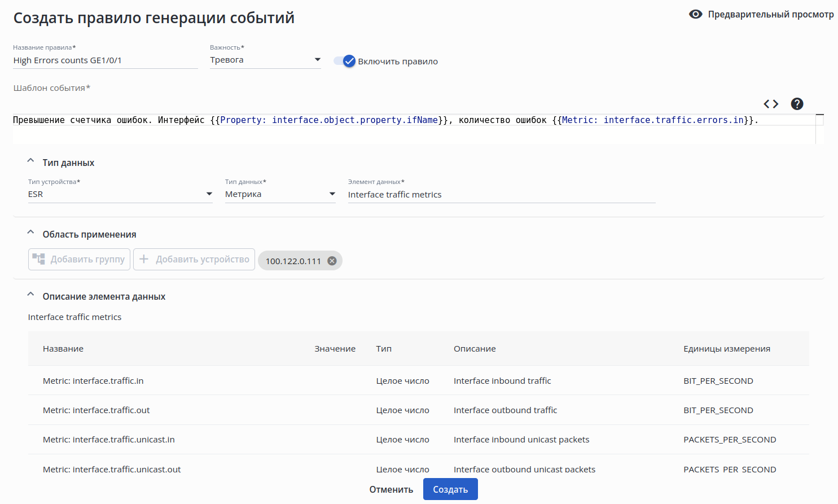Click the plus icon to add device

pyautogui.click(x=144, y=259)
